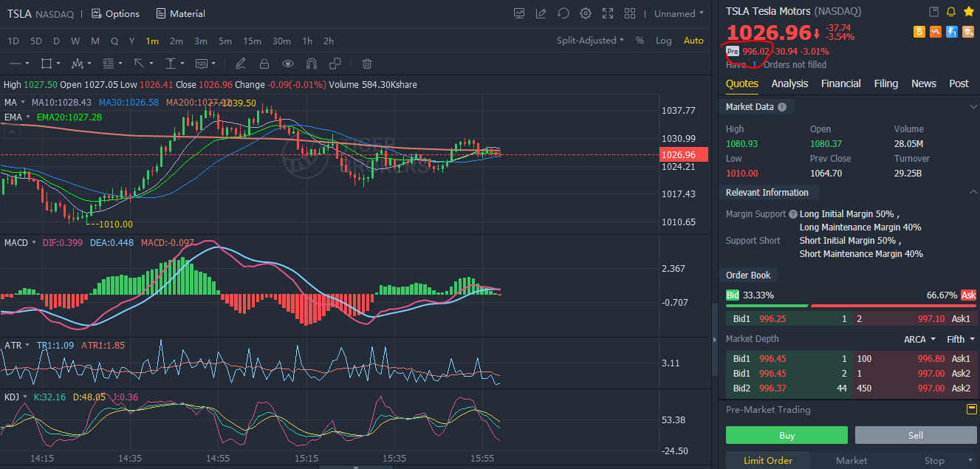Open the News tab
This screenshot has height=469, width=980.
923,83
